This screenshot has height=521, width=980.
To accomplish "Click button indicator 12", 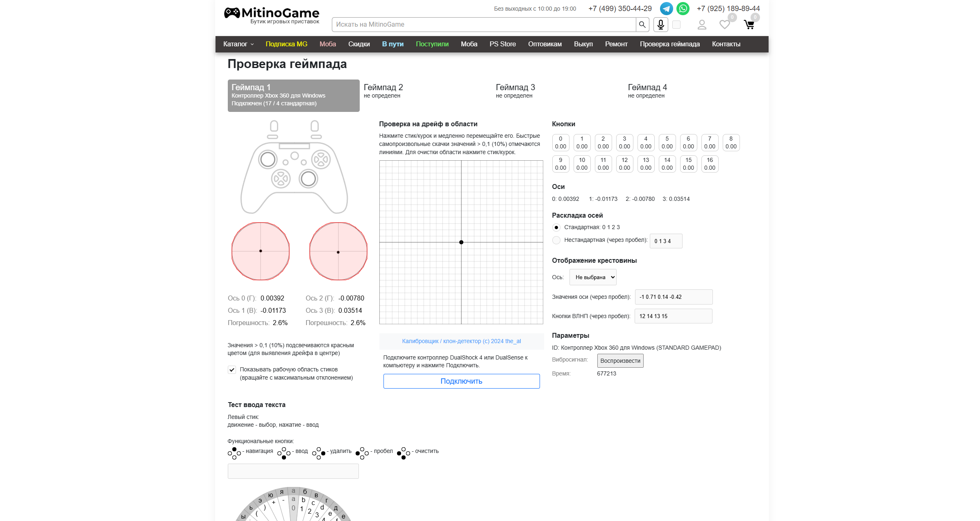I will [624, 164].
